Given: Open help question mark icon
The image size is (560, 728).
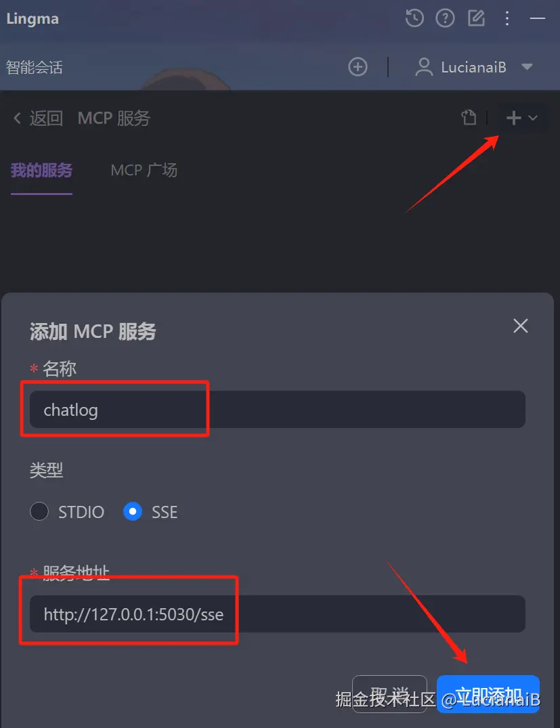Looking at the screenshot, I should pyautogui.click(x=445, y=18).
